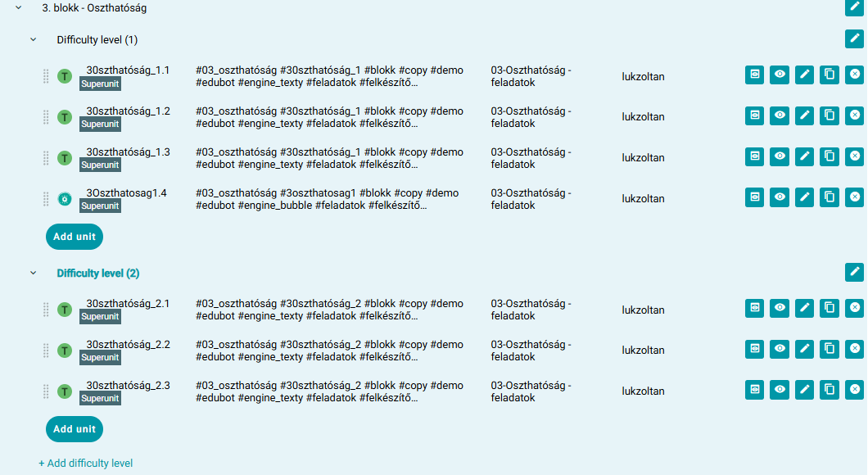
Task: Click the + Add difficulty level link
Action: [85, 464]
